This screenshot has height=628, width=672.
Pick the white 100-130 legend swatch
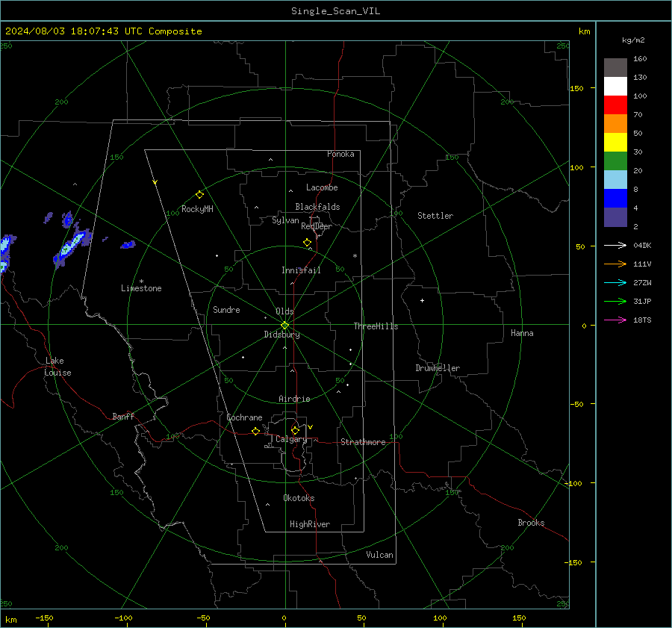[x=615, y=87]
